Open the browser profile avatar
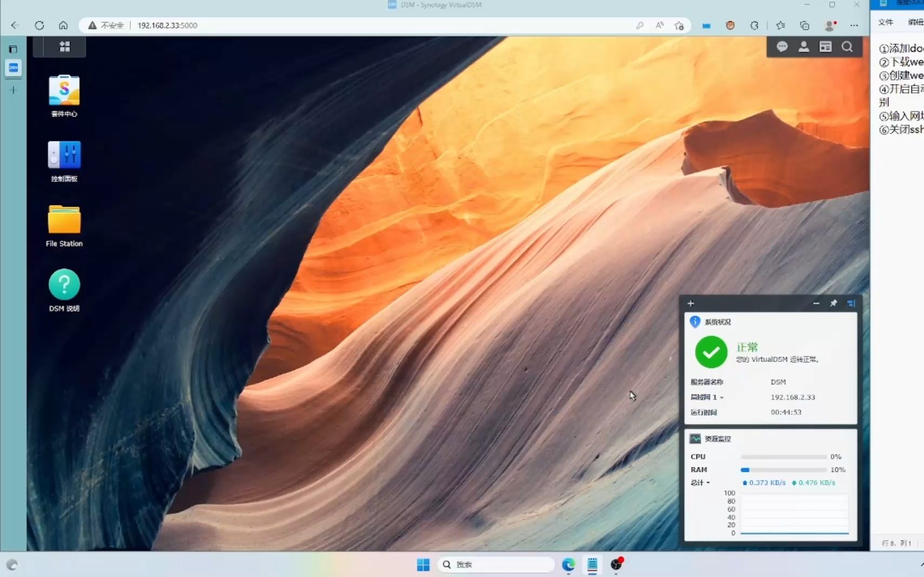The image size is (924, 577). point(830,25)
